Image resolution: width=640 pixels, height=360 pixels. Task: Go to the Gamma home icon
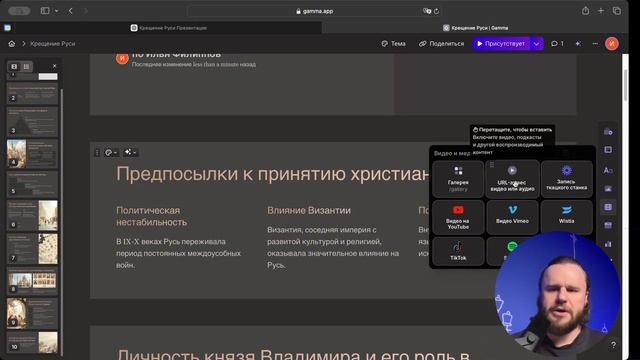(11, 44)
